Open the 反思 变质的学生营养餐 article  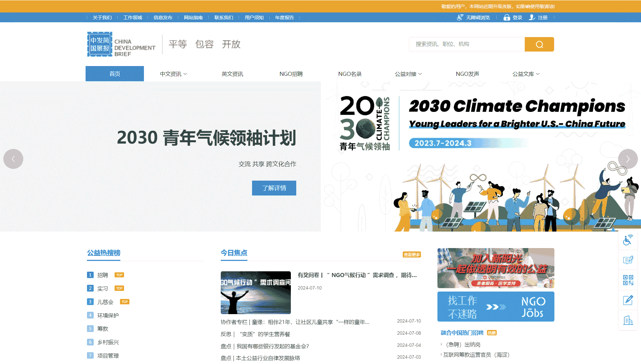(x=255, y=334)
